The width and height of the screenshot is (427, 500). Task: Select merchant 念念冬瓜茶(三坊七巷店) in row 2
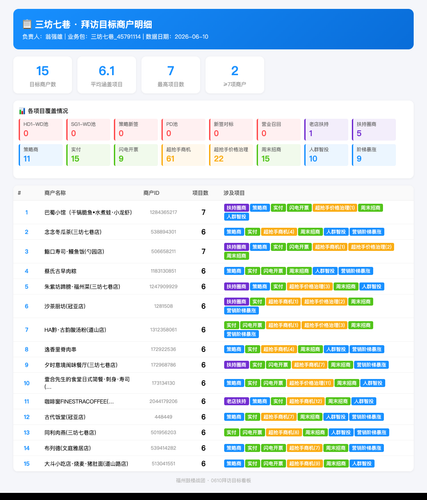coord(73,232)
